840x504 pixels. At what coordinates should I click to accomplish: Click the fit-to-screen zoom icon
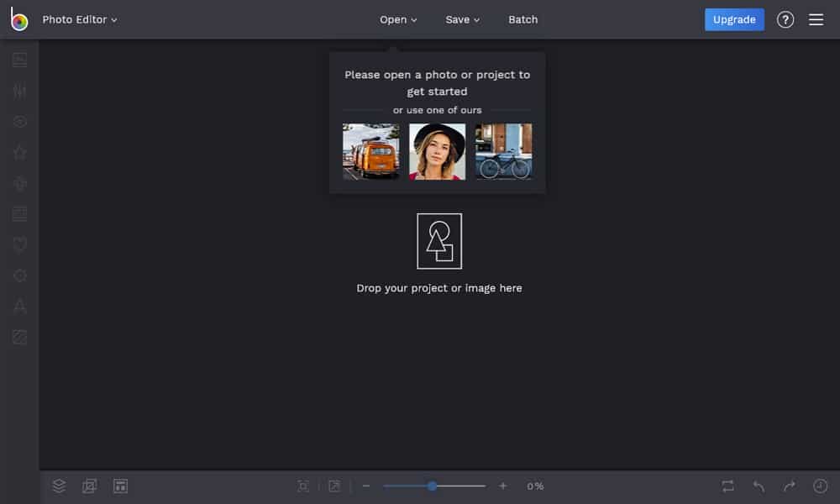tap(302, 486)
